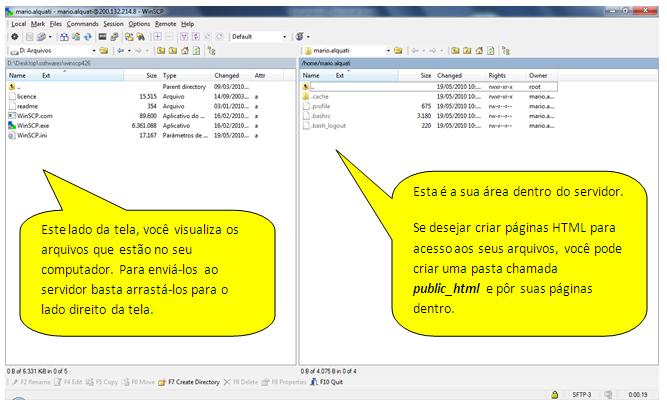The height and width of the screenshot is (411, 667).
Task: Open the Preferences gear icon in toolbar
Action: point(14,37)
